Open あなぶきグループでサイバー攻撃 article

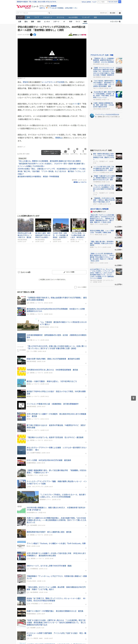point(57,449)
